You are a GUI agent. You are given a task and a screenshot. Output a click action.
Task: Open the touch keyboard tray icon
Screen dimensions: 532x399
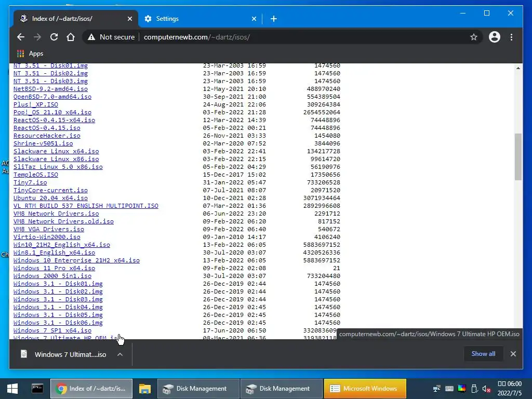[449, 389]
